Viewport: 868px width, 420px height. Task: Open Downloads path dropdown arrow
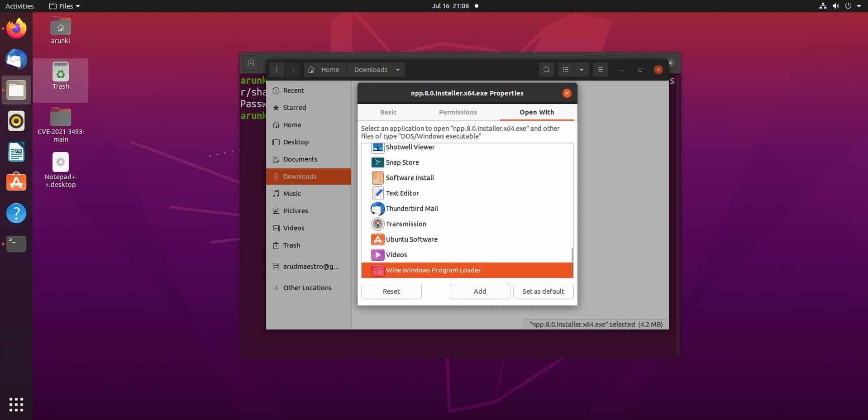[398, 70]
